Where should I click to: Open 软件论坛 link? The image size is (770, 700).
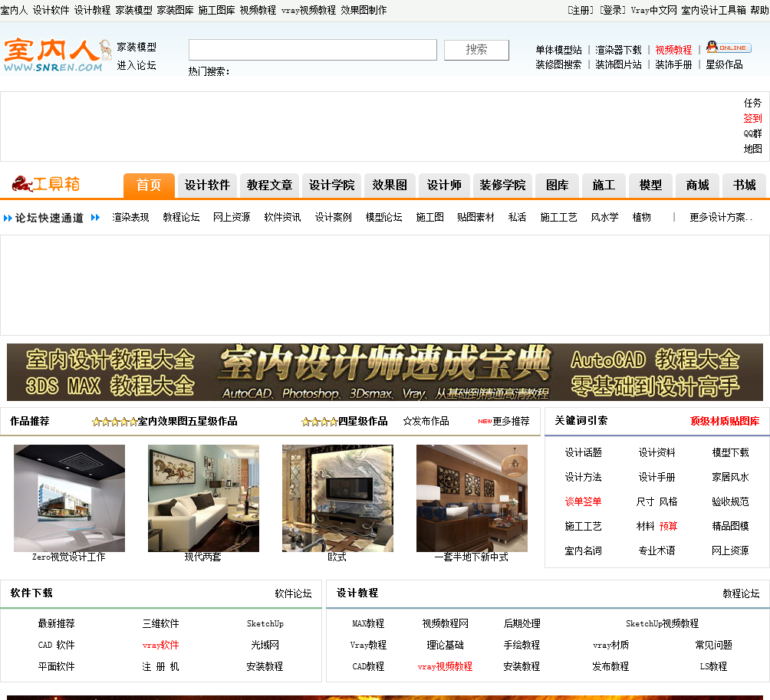coord(293,593)
